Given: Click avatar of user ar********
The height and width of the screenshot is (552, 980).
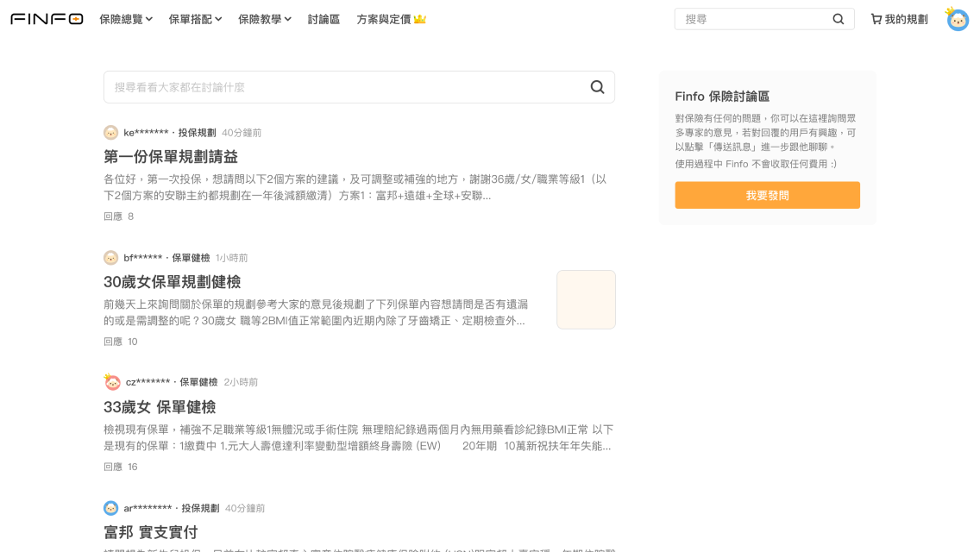Looking at the screenshot, I should (x=110, y=508).
